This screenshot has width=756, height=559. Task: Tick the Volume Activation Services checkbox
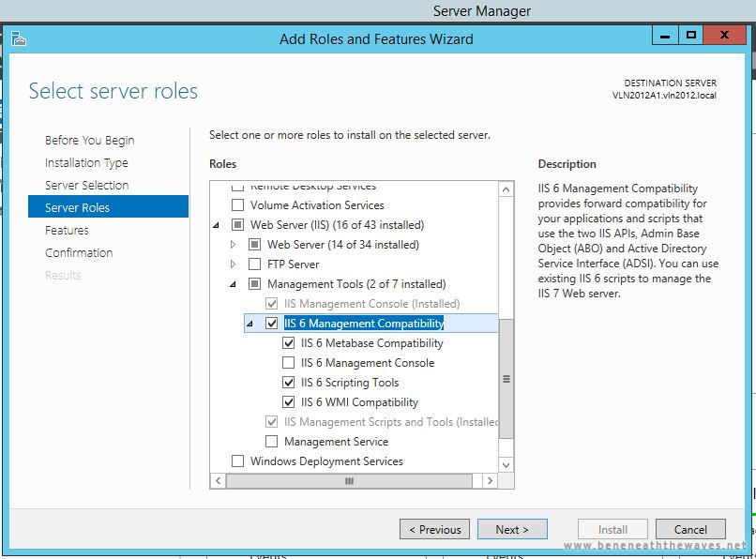[237, 205]
